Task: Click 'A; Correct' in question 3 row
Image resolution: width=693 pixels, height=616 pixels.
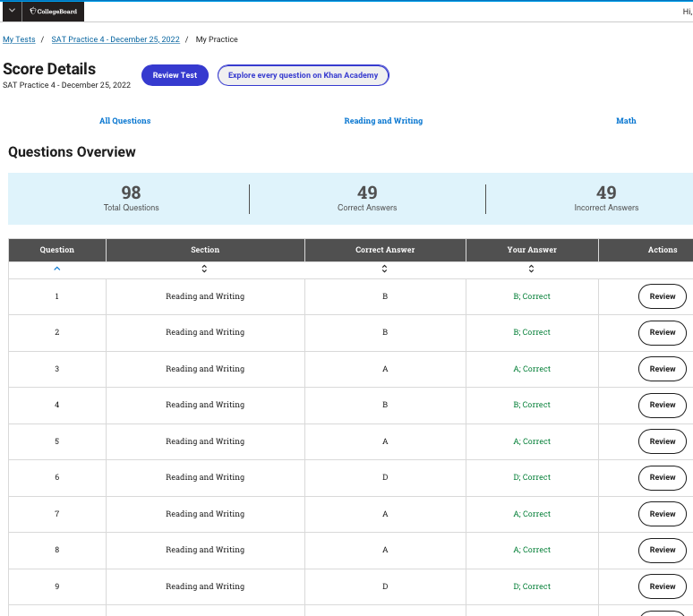Action: [532, 369]
